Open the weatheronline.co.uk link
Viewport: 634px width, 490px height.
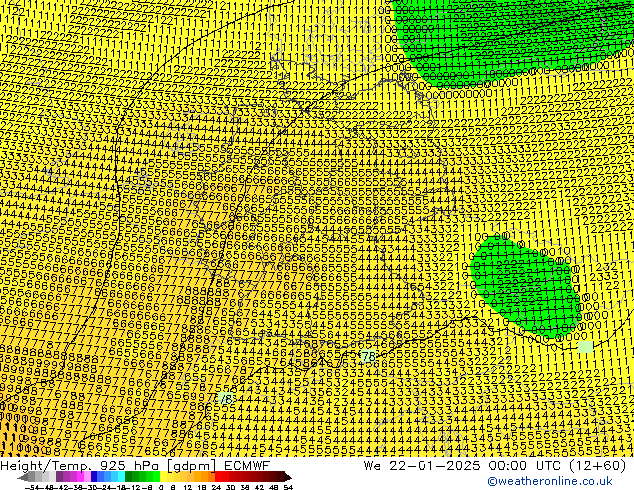click(550, 481)
